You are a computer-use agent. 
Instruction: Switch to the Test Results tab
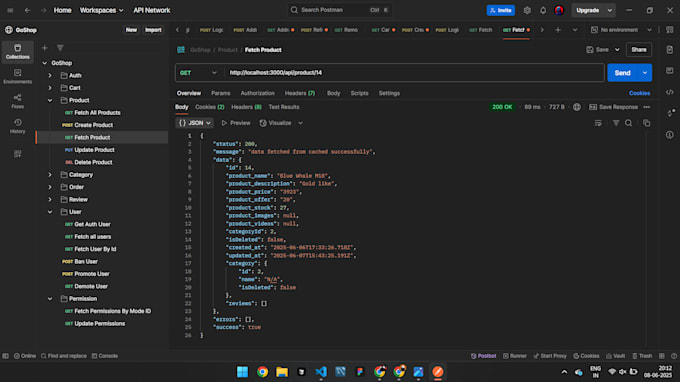pyautogui.click(x=284, y=107)
